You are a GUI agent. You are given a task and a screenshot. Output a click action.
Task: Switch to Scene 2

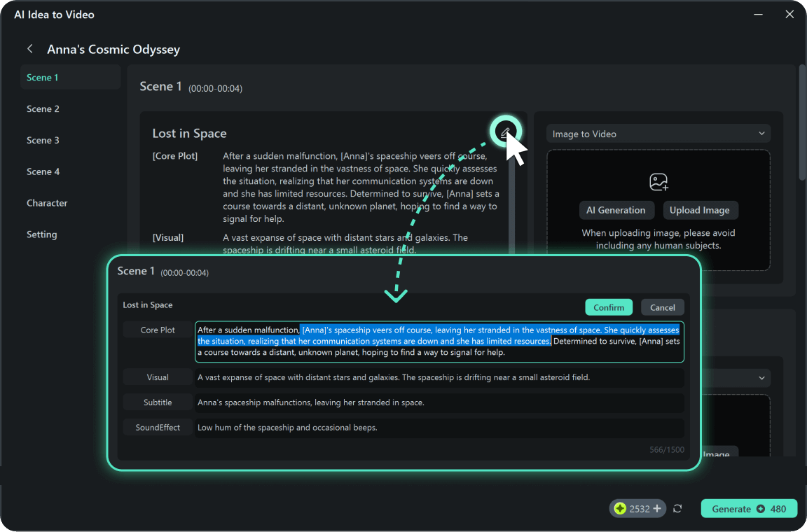(43, 109)
